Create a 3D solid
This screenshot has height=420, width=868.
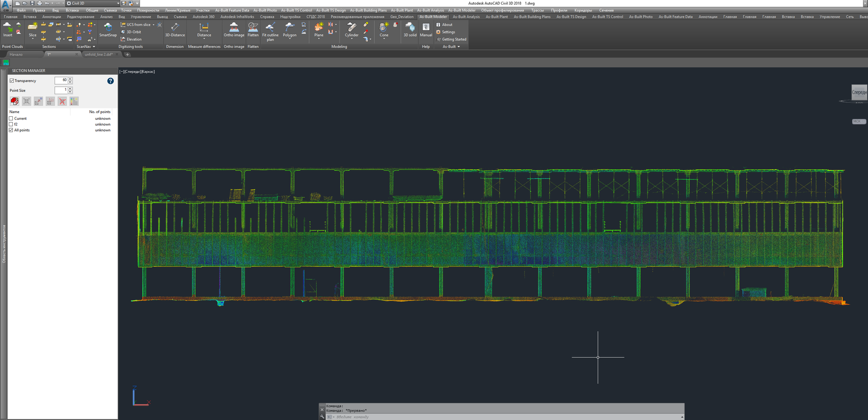coord(410,29)
